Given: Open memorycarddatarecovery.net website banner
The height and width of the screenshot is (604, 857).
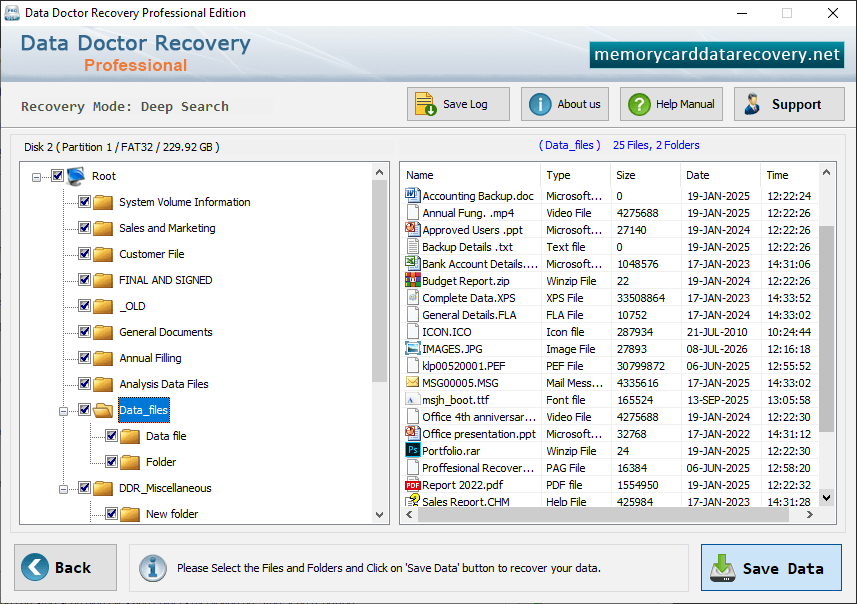Looking at the screenshot, I should pyautogui.click(x=717, y=55).
